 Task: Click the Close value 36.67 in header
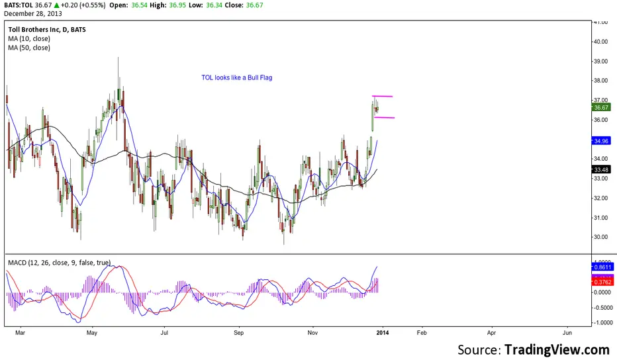[x=255, y=5]
